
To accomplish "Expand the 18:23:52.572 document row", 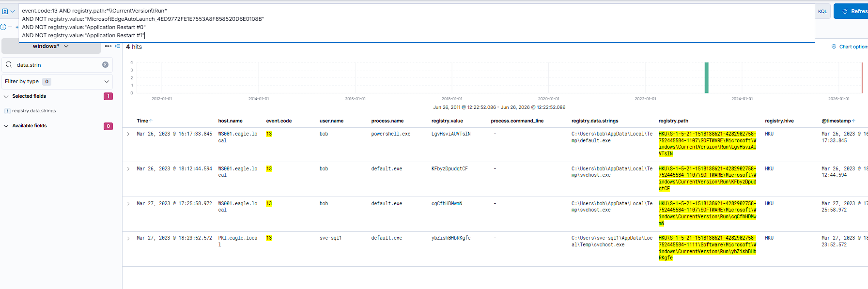I will point(128,238).
